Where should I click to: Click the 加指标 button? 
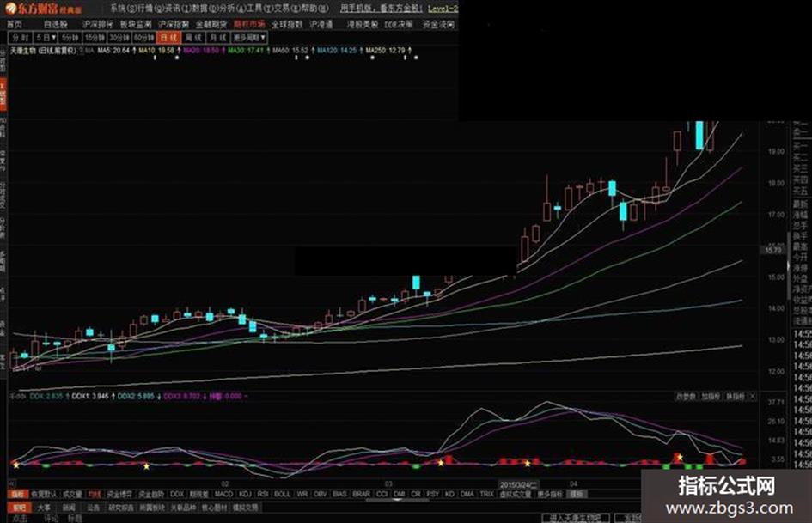pyautogui.click(x=711, y=397)
